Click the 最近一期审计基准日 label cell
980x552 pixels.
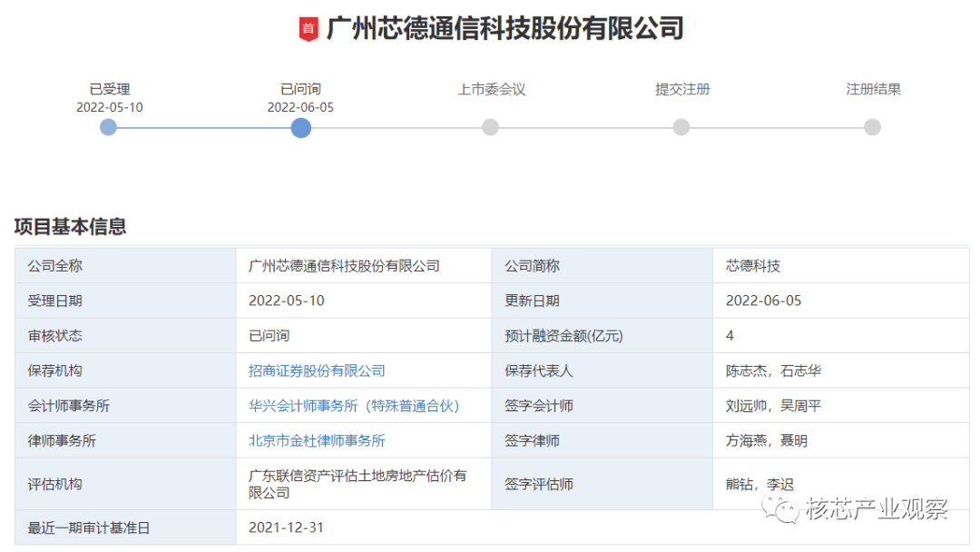125,527
